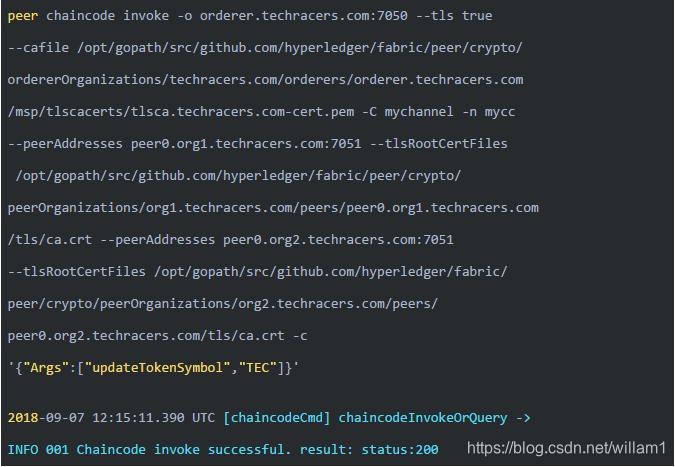
Task: Click the 'result: status:200' text
Action: click(369, 450)
